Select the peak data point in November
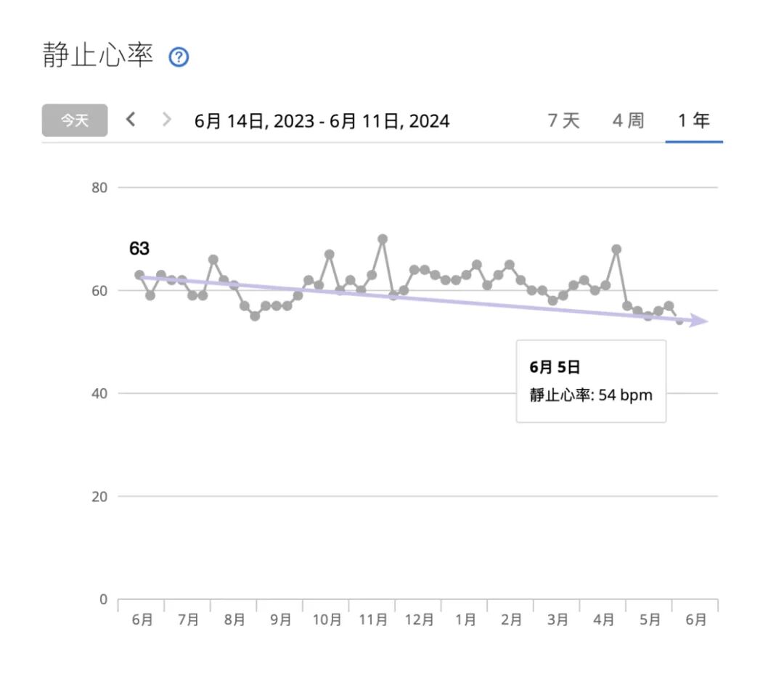The image size is (784, 679). coord(383,239)
